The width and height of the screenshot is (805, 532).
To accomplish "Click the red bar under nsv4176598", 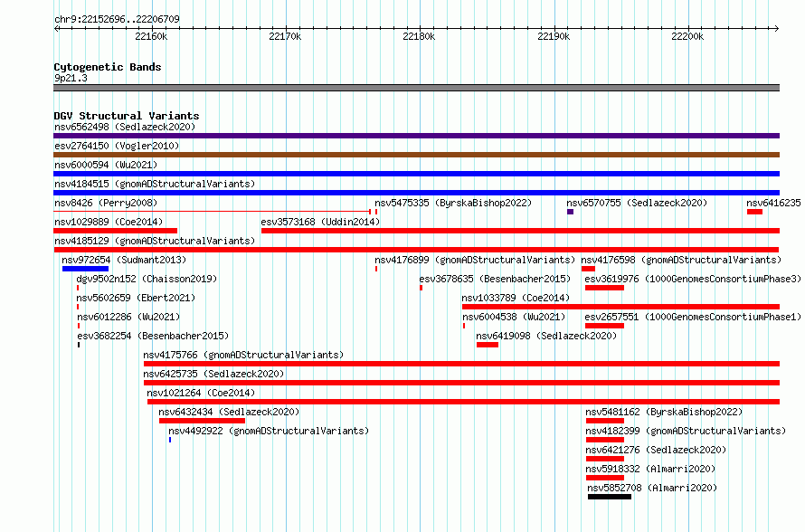I will (x=588, y=269).
